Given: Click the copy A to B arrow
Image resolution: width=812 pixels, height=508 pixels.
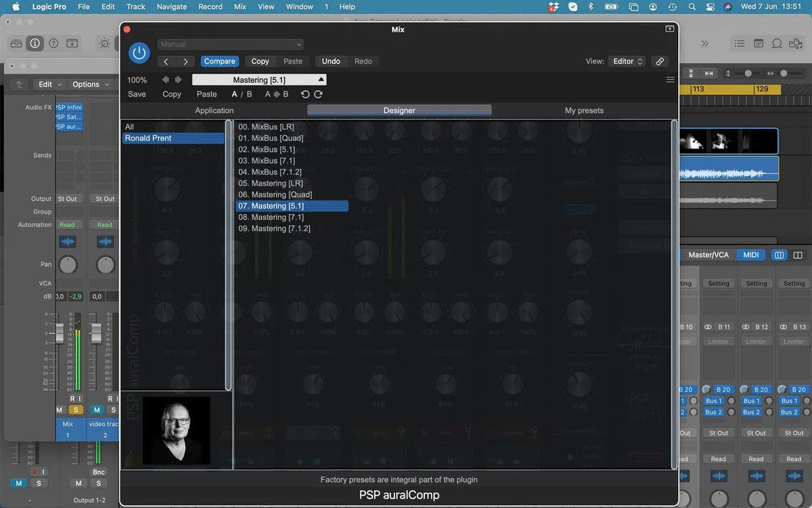Looking at the screenshot, I should point(276,94).
